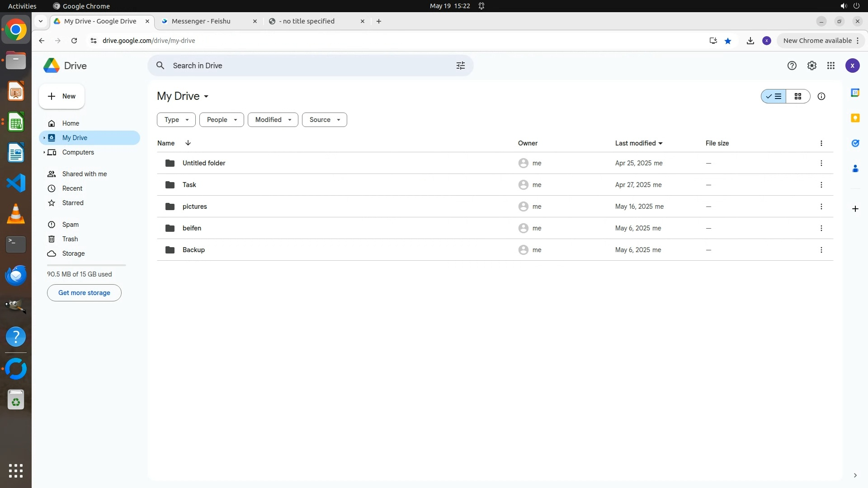Viewport: 868px width, 488px height.
Task: Open Google Keep side panel icon
Action: [x=855, y=118]
